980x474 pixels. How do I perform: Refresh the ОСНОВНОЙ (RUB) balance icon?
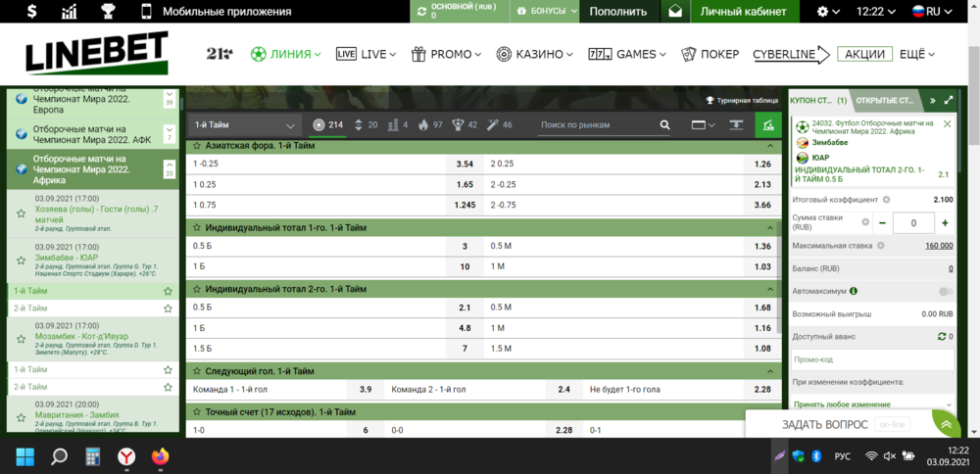[421, 11]
